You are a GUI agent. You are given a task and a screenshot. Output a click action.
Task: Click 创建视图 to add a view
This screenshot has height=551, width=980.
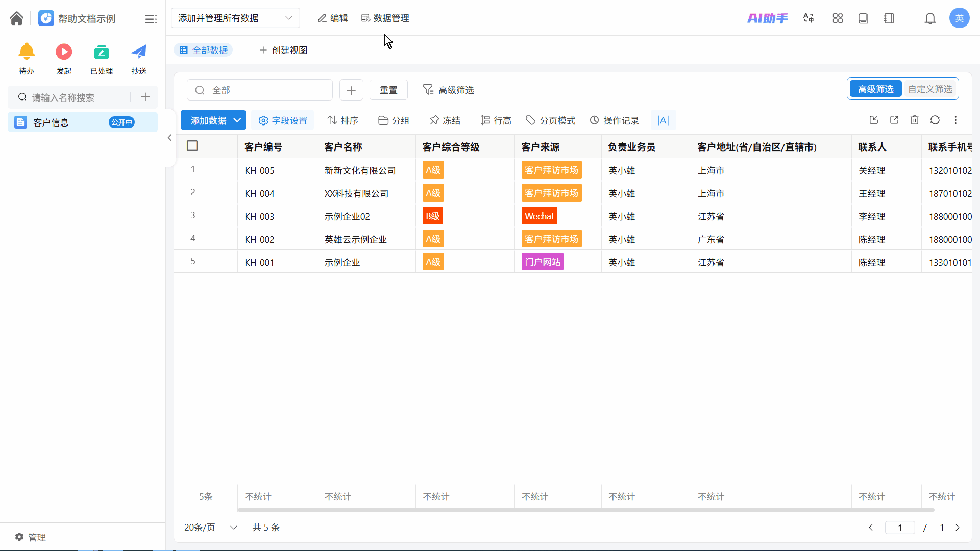coord(283,50)
